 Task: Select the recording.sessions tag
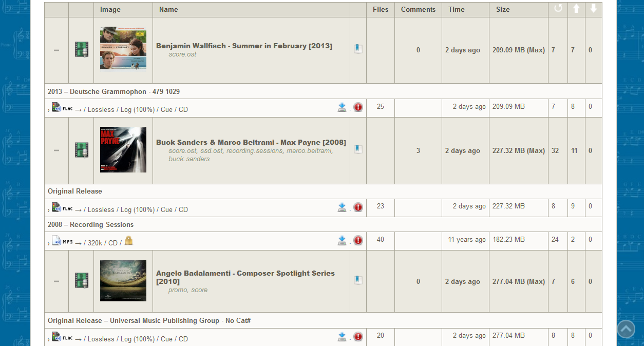pos(254,151)
